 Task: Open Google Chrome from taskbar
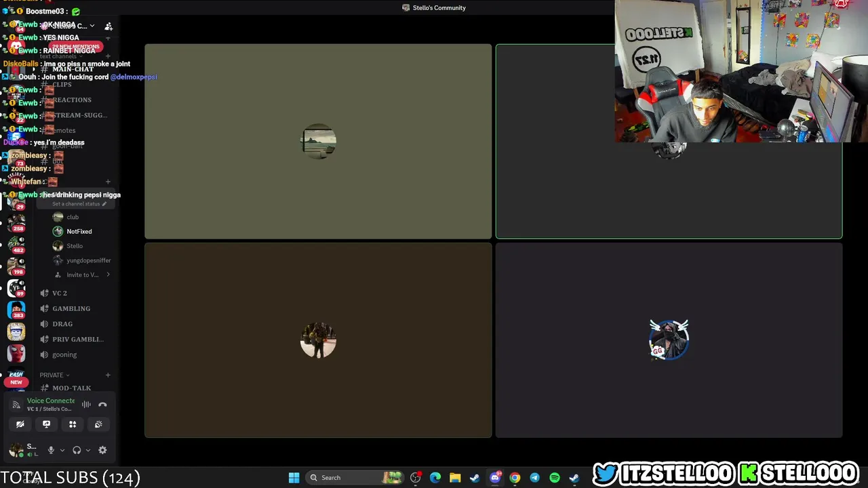click(515, 478)
